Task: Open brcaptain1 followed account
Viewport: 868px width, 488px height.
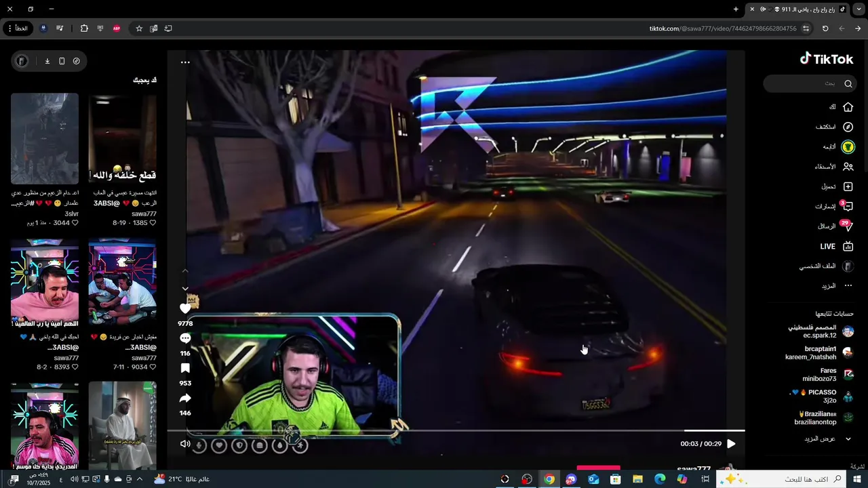Action: tap(819, 353)
